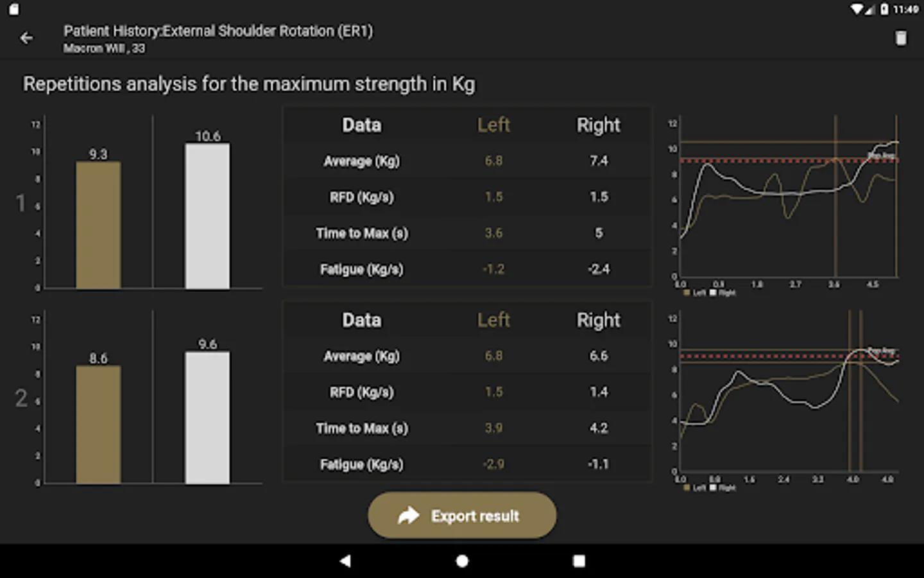
Task: Tap the share arrow on Export button
Action: [x=408, y=516]
